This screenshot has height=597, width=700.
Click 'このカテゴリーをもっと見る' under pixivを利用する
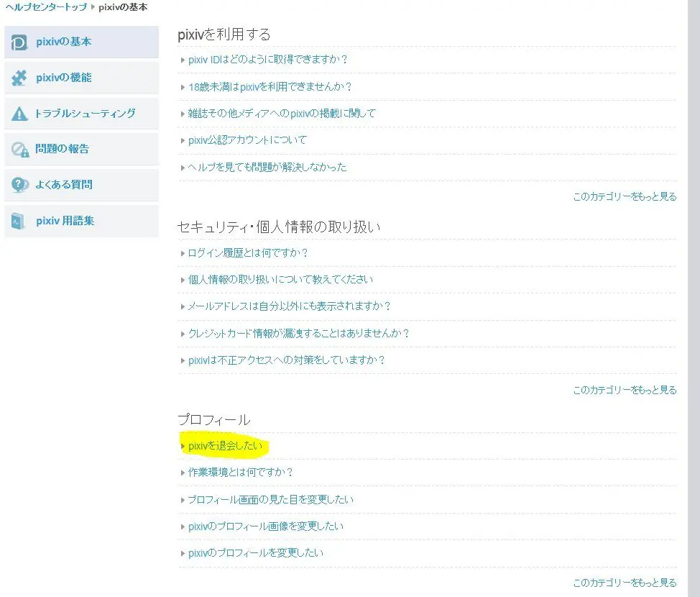coord(625,196)
